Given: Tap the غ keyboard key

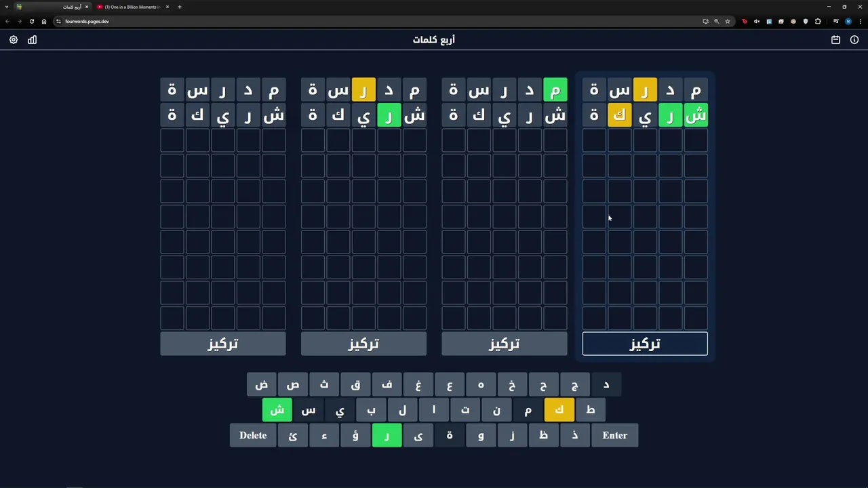Looking at the screenshot, I should [418, 384].
